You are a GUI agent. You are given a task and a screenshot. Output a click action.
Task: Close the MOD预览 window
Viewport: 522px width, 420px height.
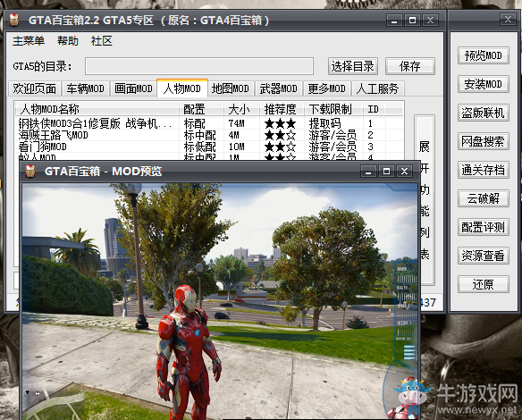405,172
